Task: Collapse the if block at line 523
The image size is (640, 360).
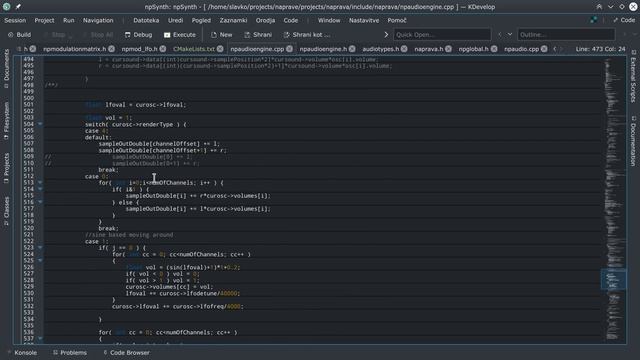Action: [40, 247]
